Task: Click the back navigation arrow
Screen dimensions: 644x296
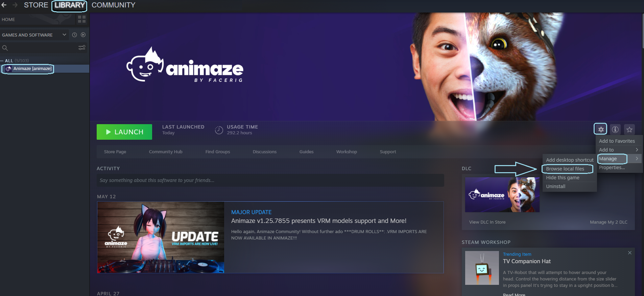Action: (4, 5)
